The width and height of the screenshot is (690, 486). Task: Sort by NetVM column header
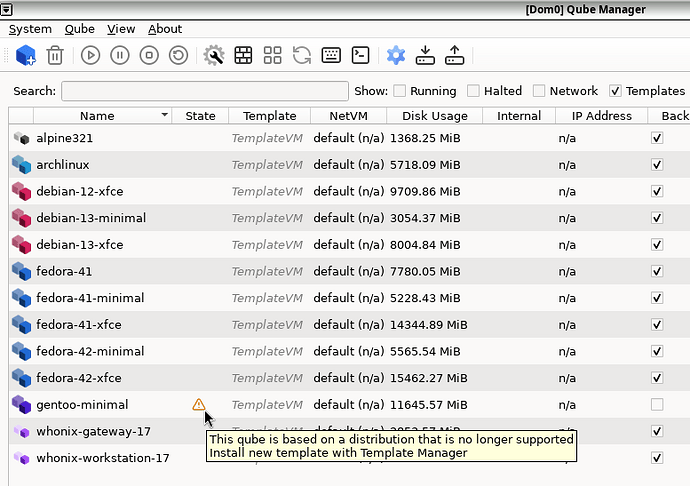(x=349, y=116)
